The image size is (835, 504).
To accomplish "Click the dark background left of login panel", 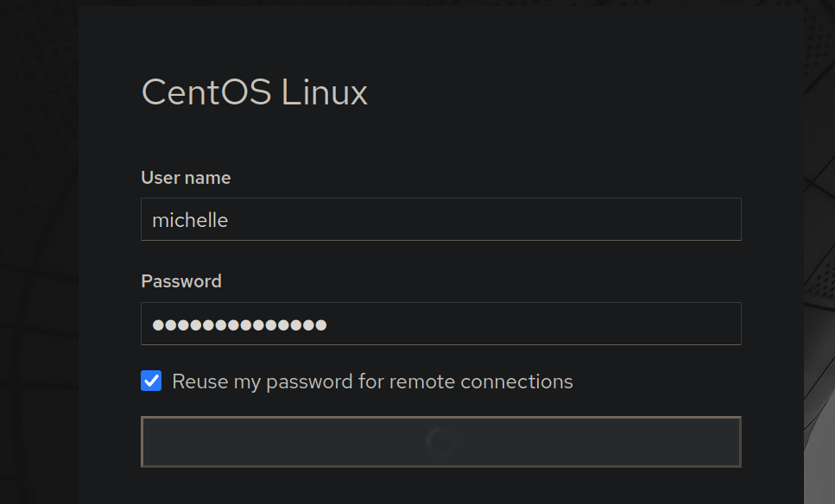I will click(39, 259).
